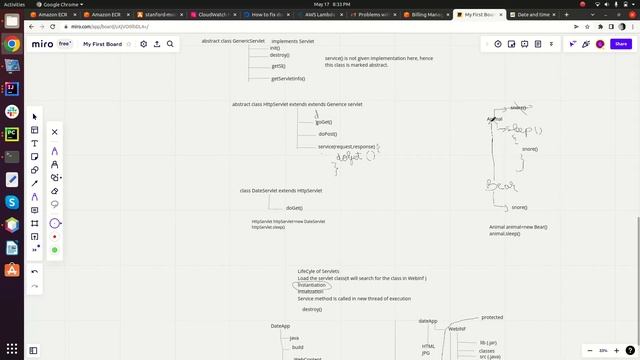Open the Upload tool
Viewport: 640px width, 360px height.
point(35,236)
